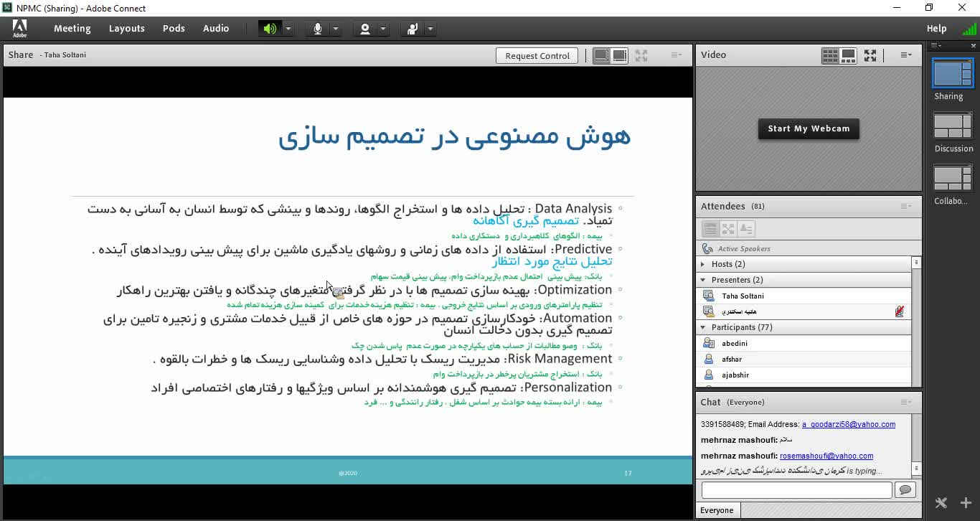This screenshot has width=980, height=521.
Task: Maximize the Video pod to full screen
Action: click(x=870, y=55)
